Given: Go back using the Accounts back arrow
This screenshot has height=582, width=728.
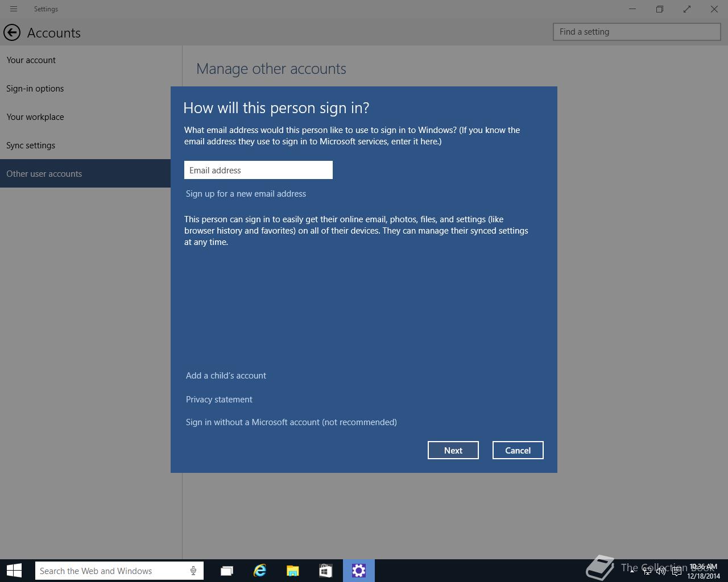Looking at the screenshot, I should (x=12, y=32).
